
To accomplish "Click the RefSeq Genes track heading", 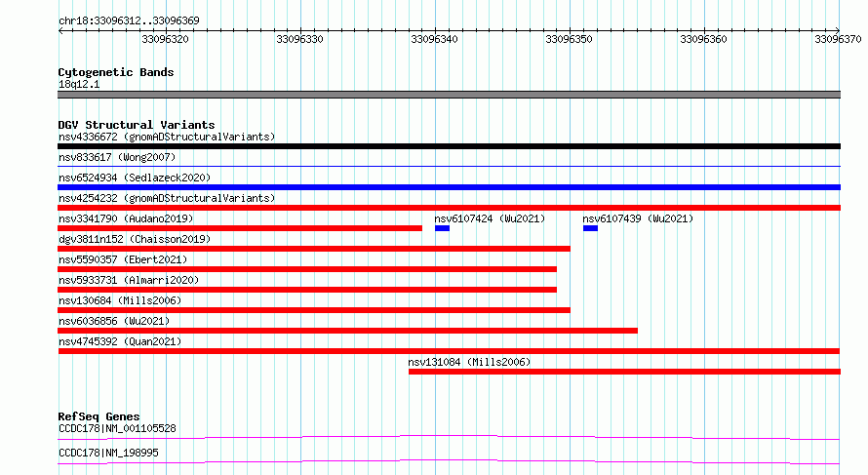I will (x=99, y=416).
